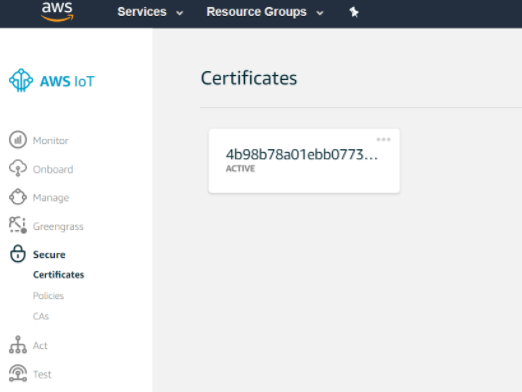
Task: Click the Manage icon in sidebar
Action: [18, 197]
